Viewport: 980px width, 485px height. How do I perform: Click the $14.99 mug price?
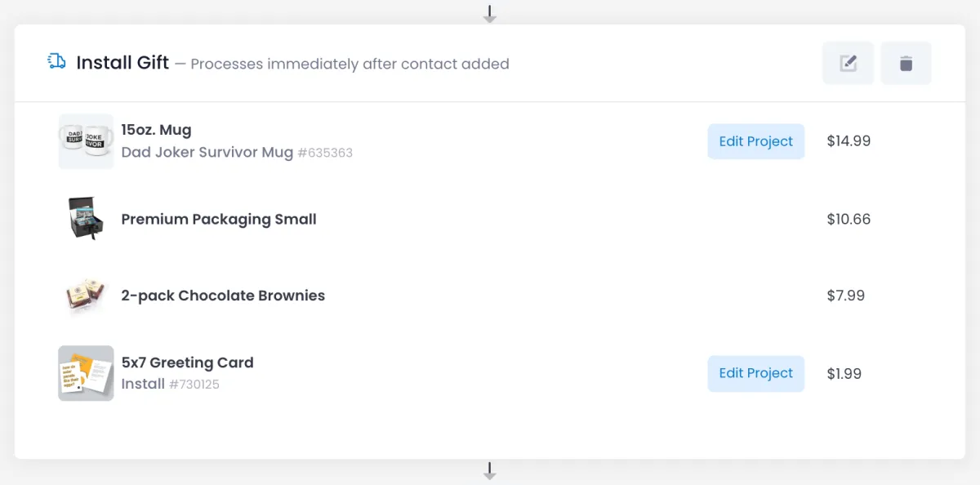pyautogui.click(x=849, y=141)
